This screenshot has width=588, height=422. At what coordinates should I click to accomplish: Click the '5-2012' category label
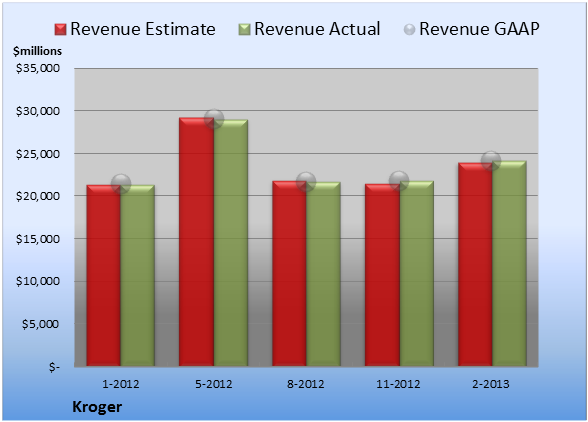[214, 384]
